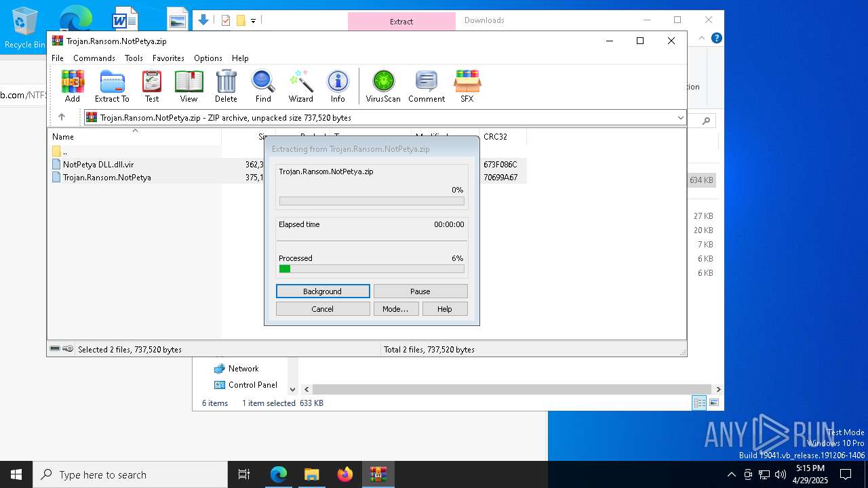Click taskbar search box
868x488 pixels.
click(x=130, y=474)
